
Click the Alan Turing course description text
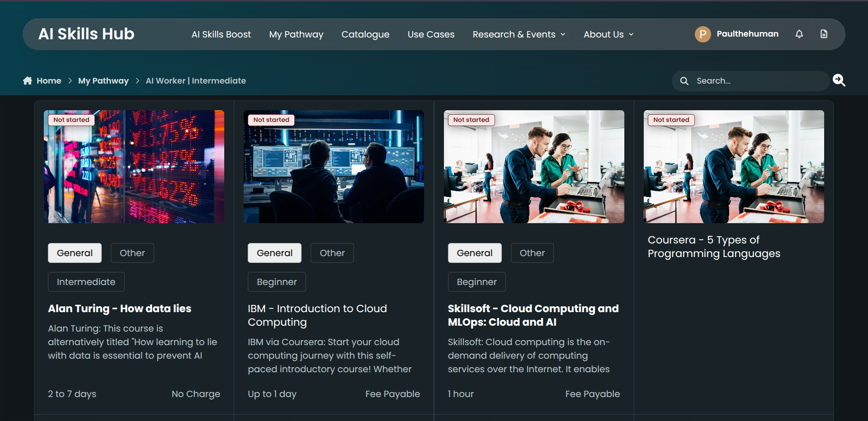[132, 342]
